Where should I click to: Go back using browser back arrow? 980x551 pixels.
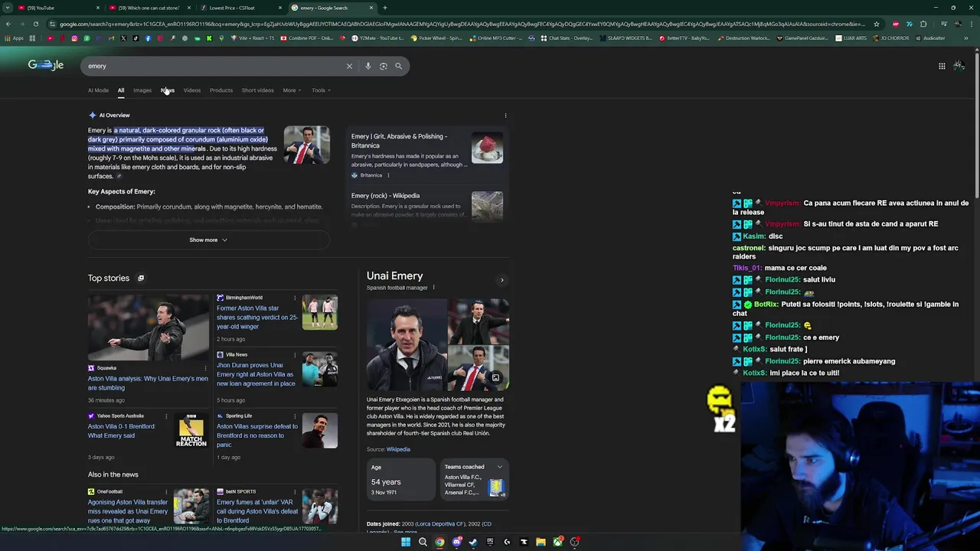click(x=8, y=24)
